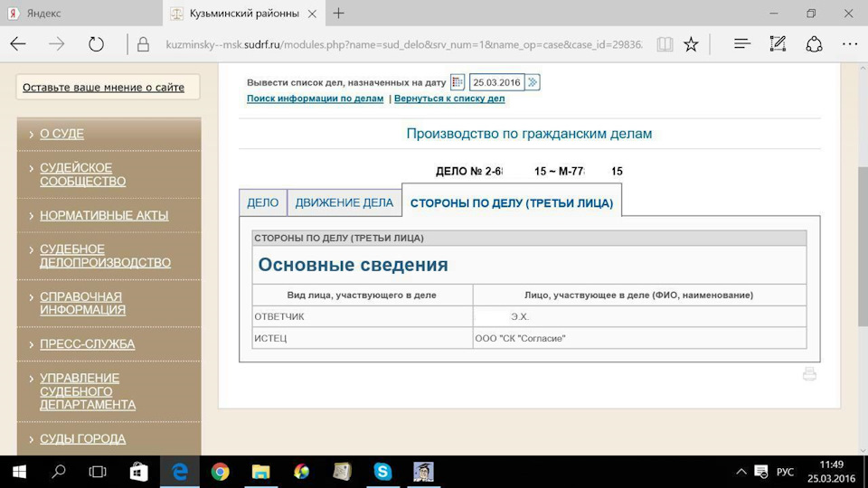Image resolution: width=868 pixels, height=488 pixels.
Task: Add page to favorites star icon
Action: tap(691, 44)
